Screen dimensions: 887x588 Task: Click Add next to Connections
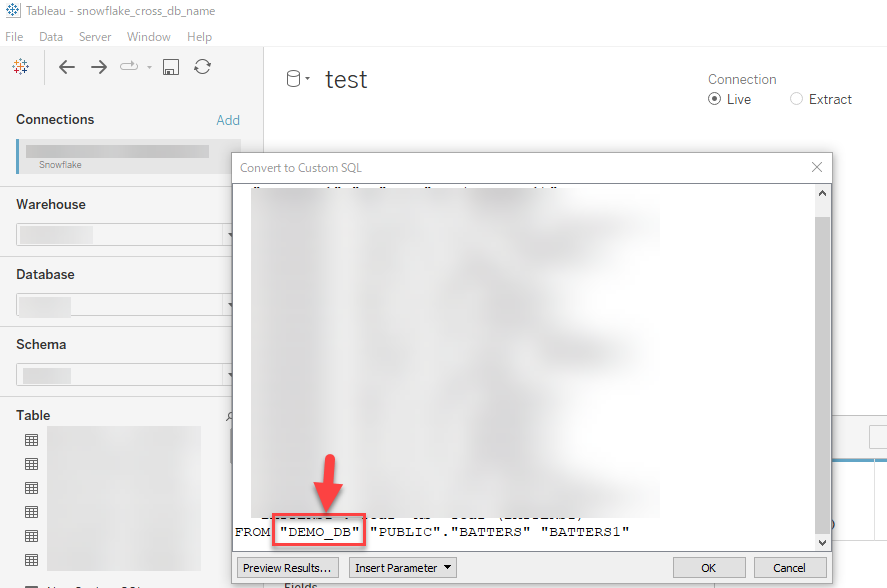pos(228,120)
